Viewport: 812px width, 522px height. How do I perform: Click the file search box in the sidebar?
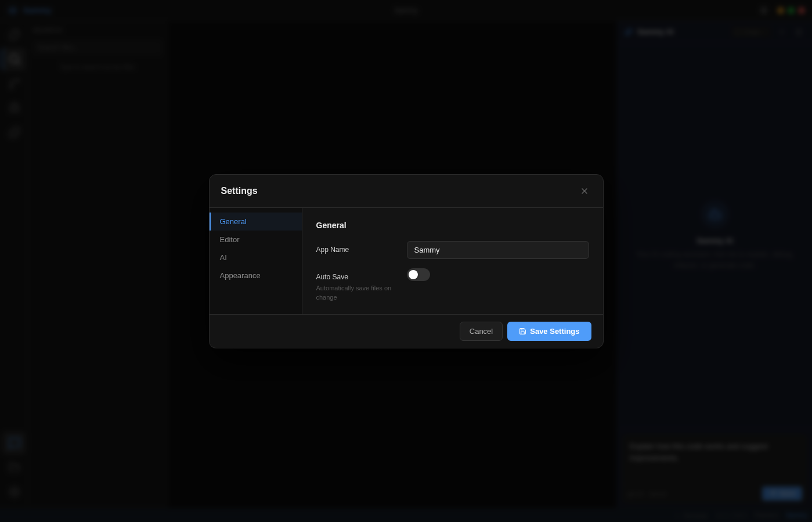98,47
